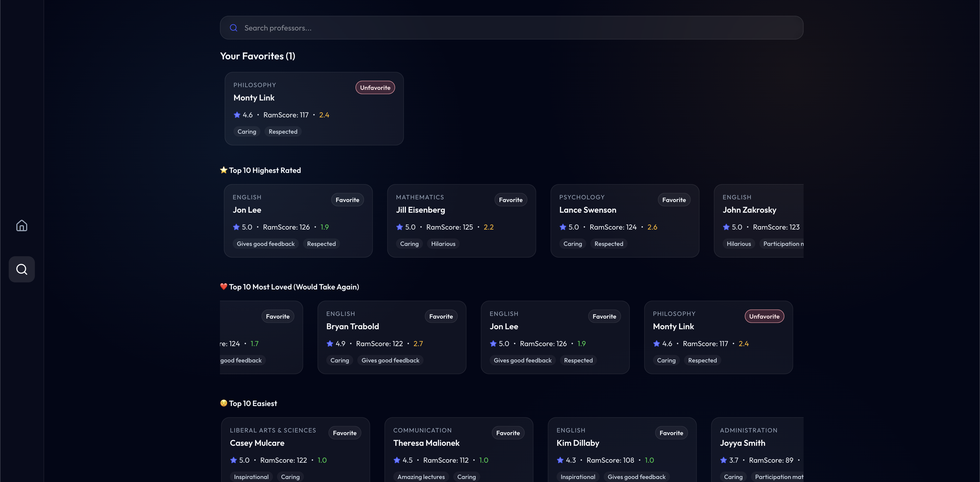980x482 pixels.
Task: Click the Gives good feedback tag on Jon Lee
Action: (x=265, y=244)
